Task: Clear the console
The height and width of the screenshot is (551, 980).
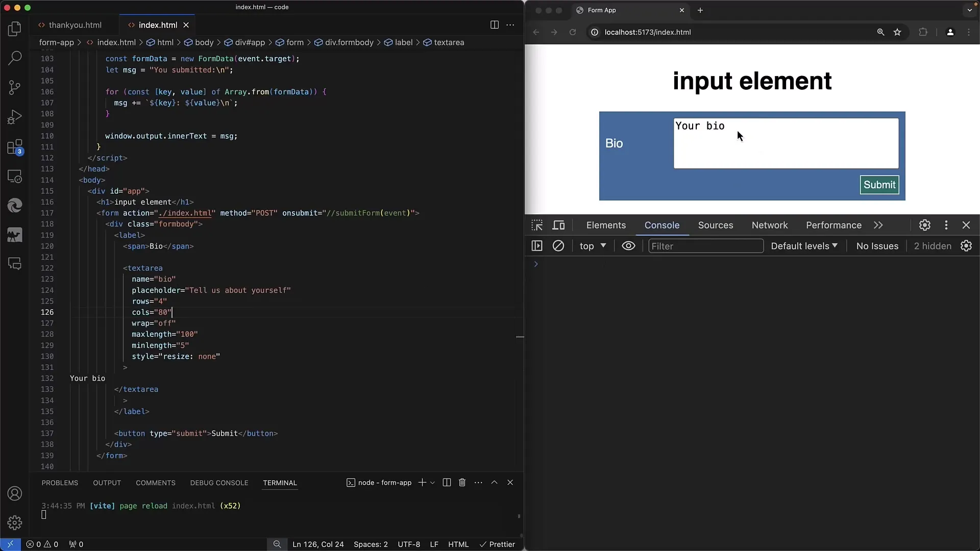Action: click(x=558, y=246)
